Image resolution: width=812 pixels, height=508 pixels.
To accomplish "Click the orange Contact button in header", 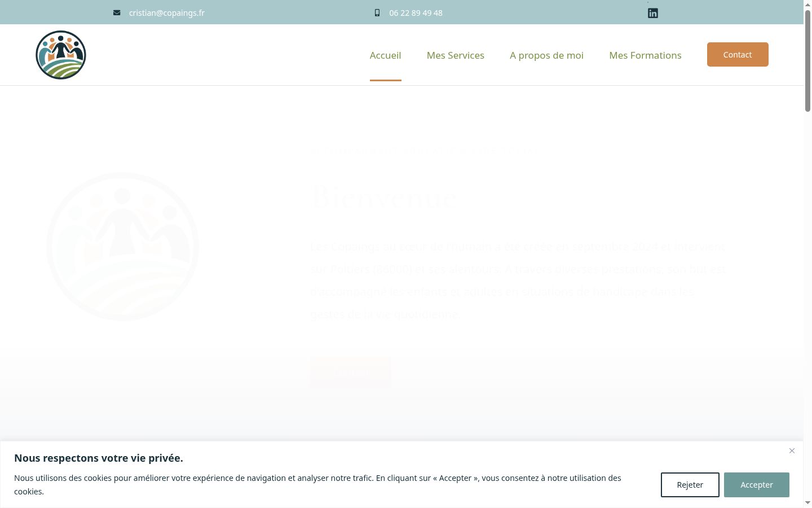I will click(738, 54).
